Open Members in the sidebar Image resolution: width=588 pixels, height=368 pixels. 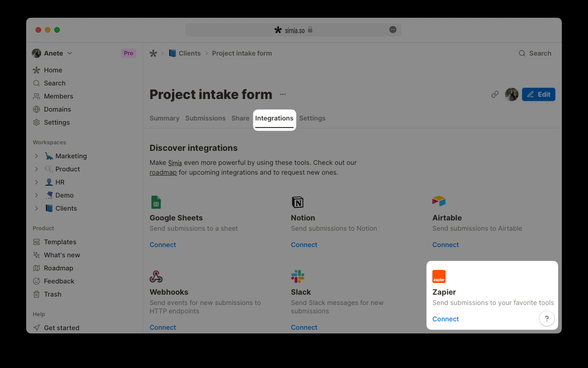click(x=53, y=96)
